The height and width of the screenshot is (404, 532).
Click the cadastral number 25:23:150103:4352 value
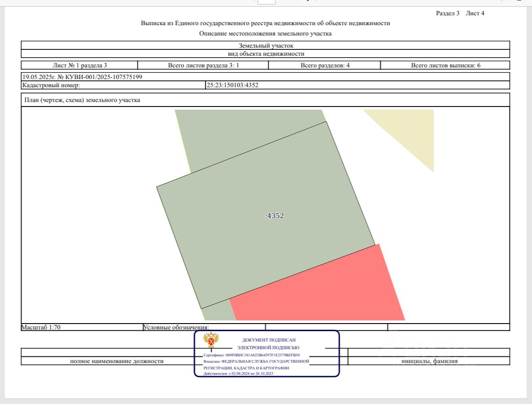click(232, 85)
